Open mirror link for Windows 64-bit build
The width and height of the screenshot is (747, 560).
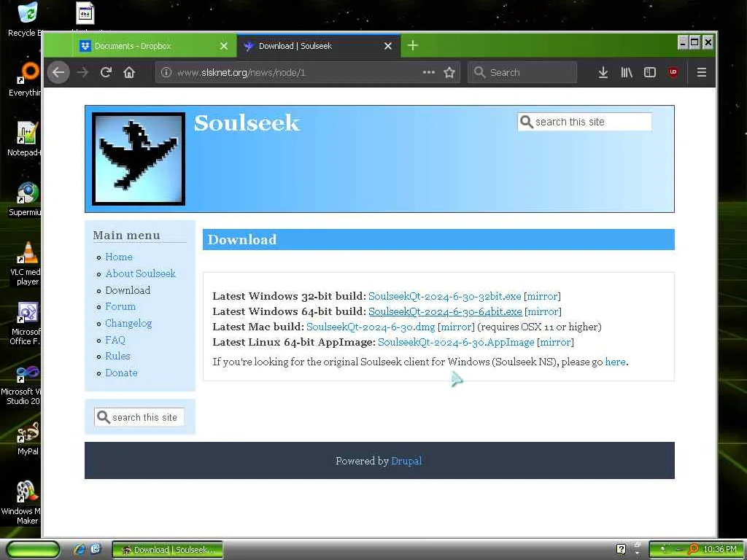pyautogui.click(x=543, y=311)
